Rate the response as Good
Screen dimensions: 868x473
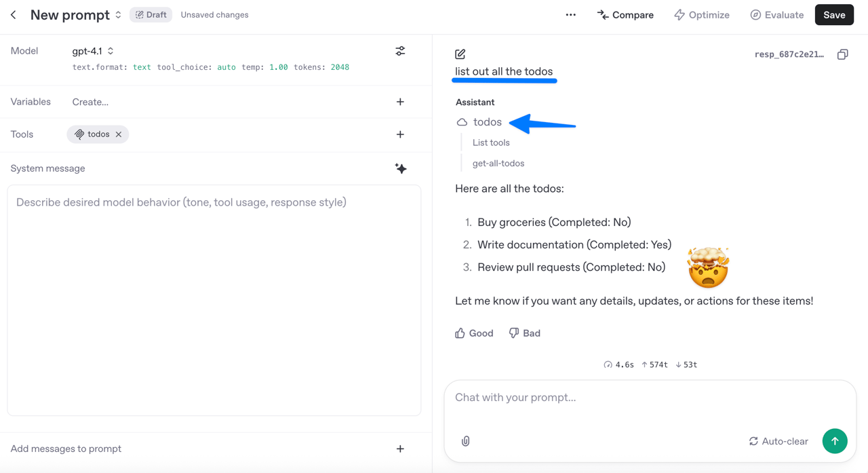[474, 333]
